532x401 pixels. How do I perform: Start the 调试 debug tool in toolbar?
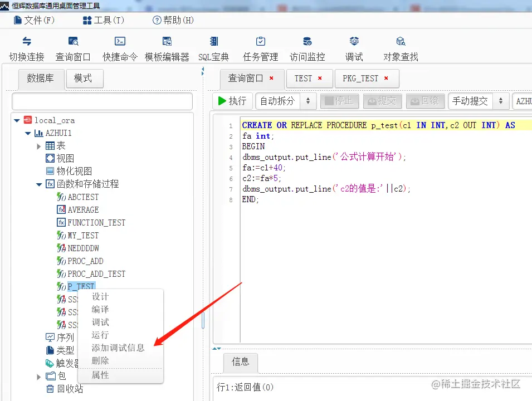pyautogui.click(x=354, y=49)
